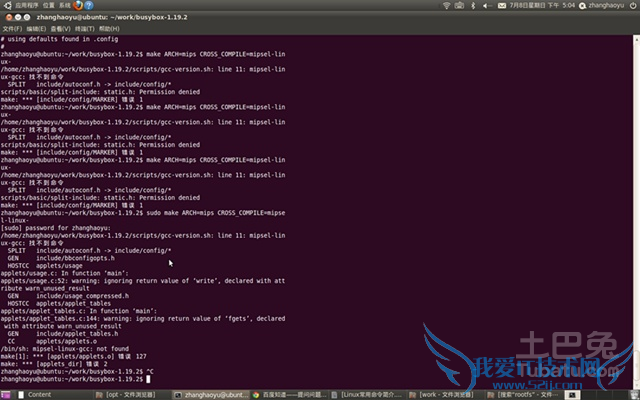Open the date and time clock
This screenshot has width=640, height=400.
pos(542,5)
